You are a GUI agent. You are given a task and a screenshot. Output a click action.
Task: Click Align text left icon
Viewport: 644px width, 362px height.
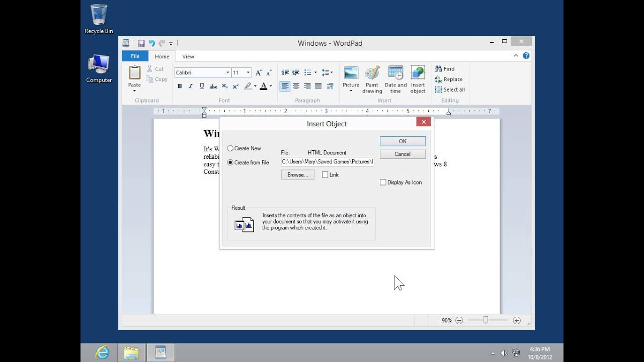[x=285, y=86]
